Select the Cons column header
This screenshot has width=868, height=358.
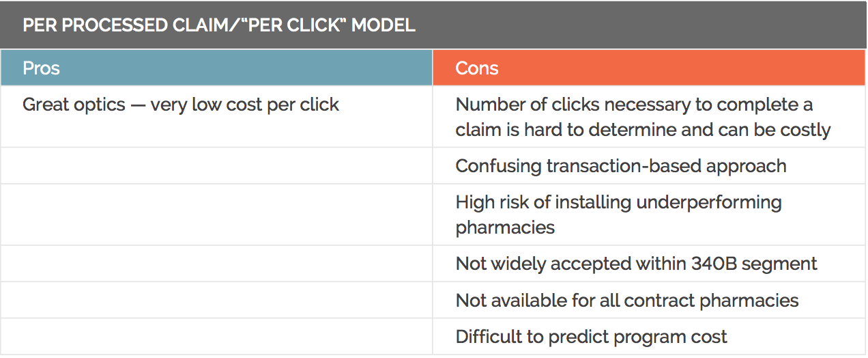click(649, 68)
